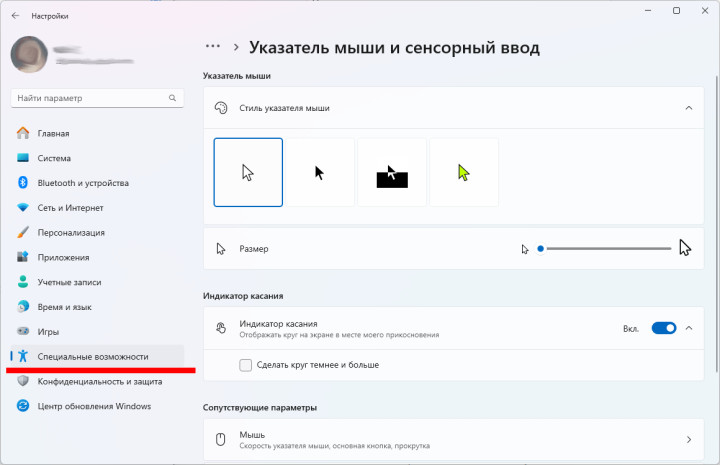The image size is (720, 465).
Task: Click the user profile avatar
Action: point(28,55)
